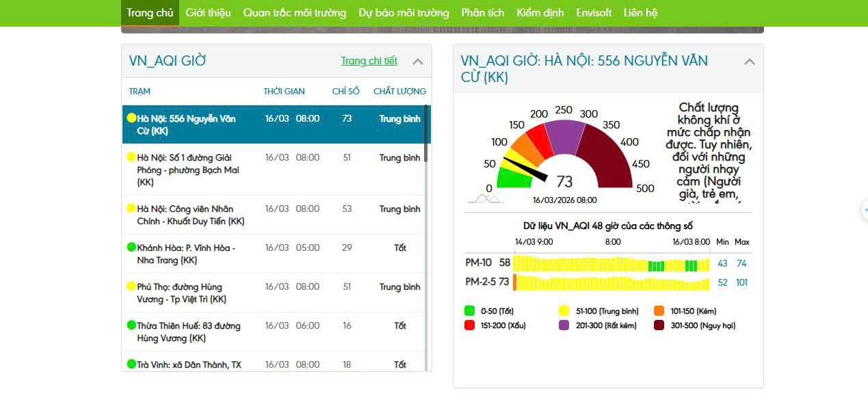The height and width of the screenshot is (404, 868).
Task: Click the purple 201-300 (Rất kém) legend swatch
Action: pos(564,325)
